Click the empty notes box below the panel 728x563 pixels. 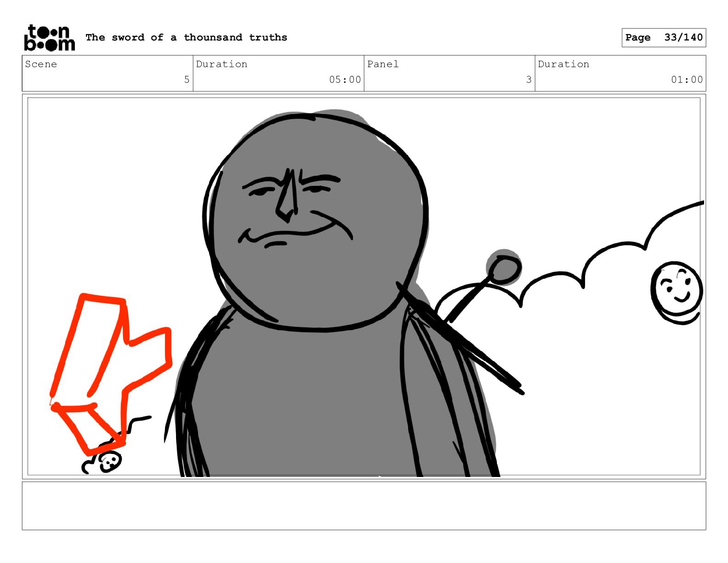364,506
